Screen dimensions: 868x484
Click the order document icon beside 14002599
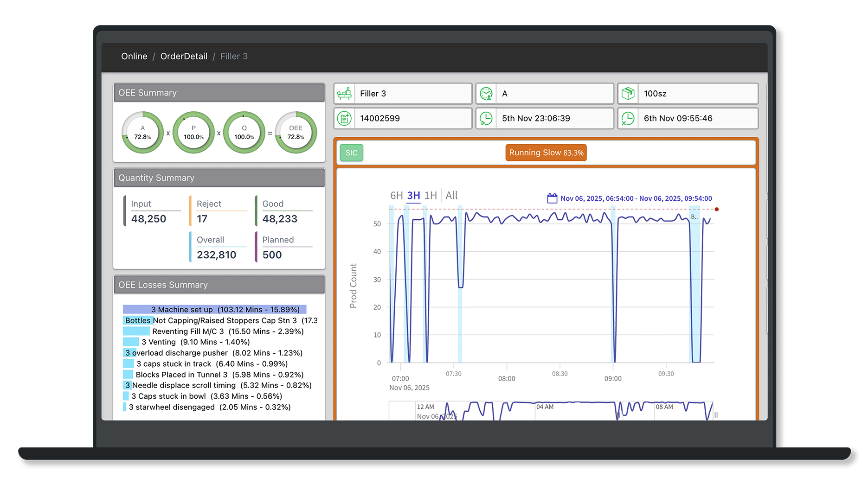click(344, 119)
